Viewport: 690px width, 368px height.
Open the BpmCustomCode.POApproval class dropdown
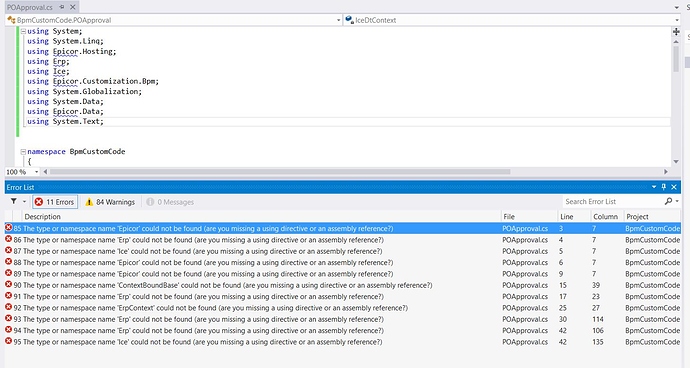coord(338,20)
